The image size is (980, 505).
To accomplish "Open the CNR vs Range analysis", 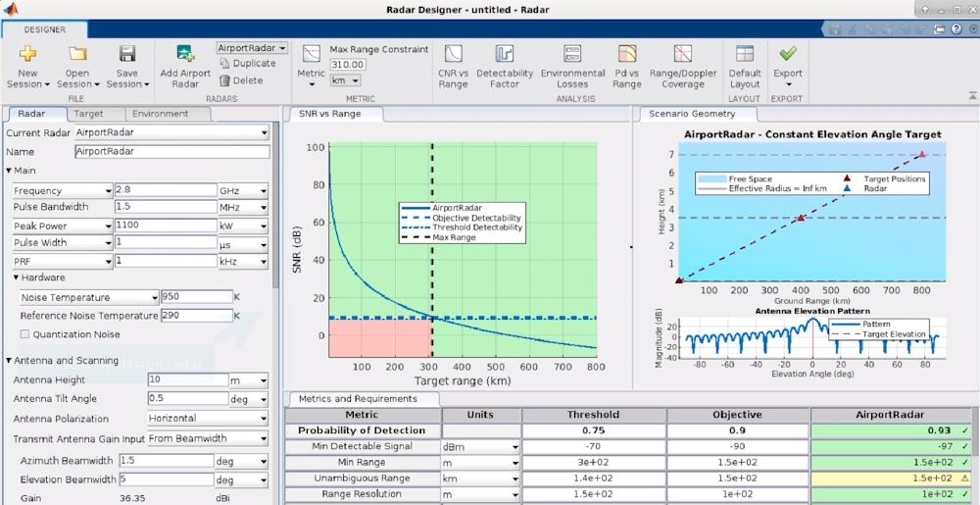I will 453,55.
